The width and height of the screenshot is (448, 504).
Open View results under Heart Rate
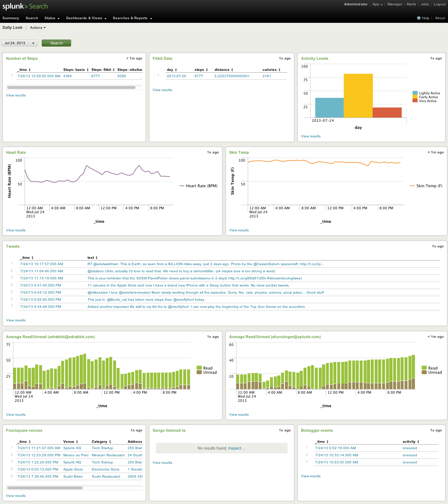pos(16,230)
